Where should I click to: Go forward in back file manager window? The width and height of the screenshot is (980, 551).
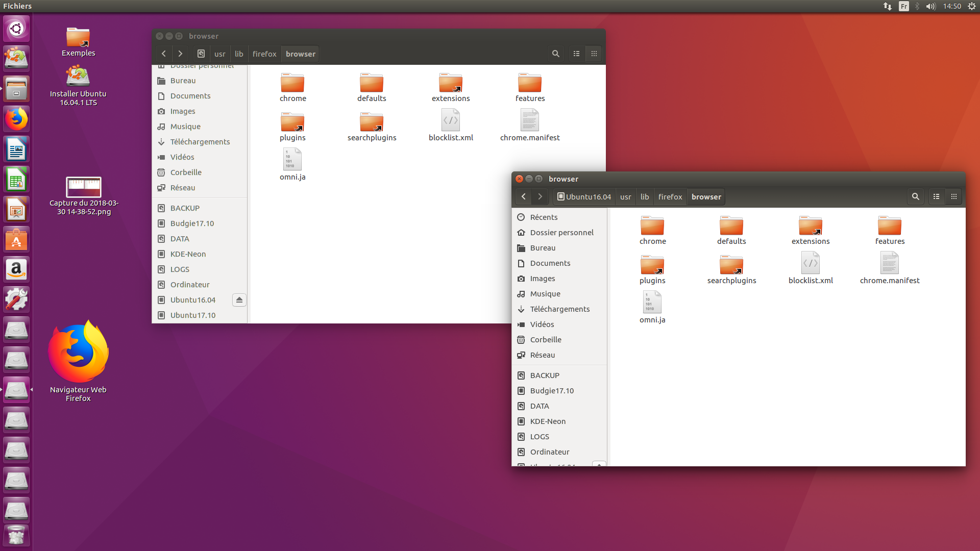point(180,54)
